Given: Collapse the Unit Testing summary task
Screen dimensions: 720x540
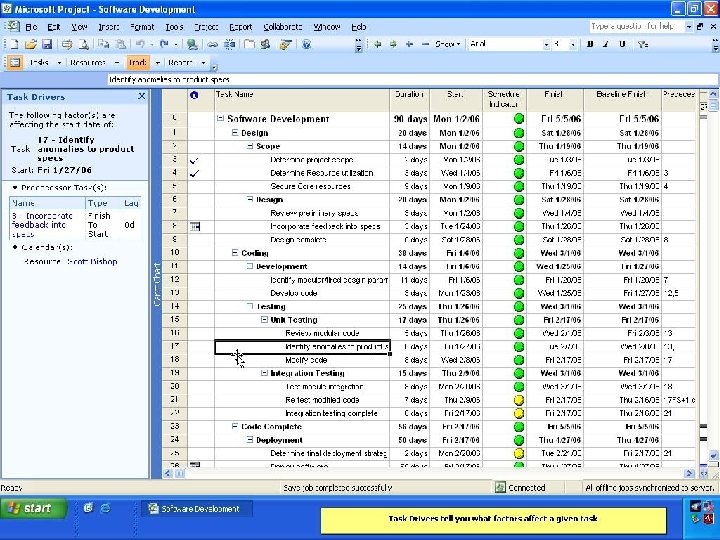Looking at the screenshot, I should [x=264, y=320].
